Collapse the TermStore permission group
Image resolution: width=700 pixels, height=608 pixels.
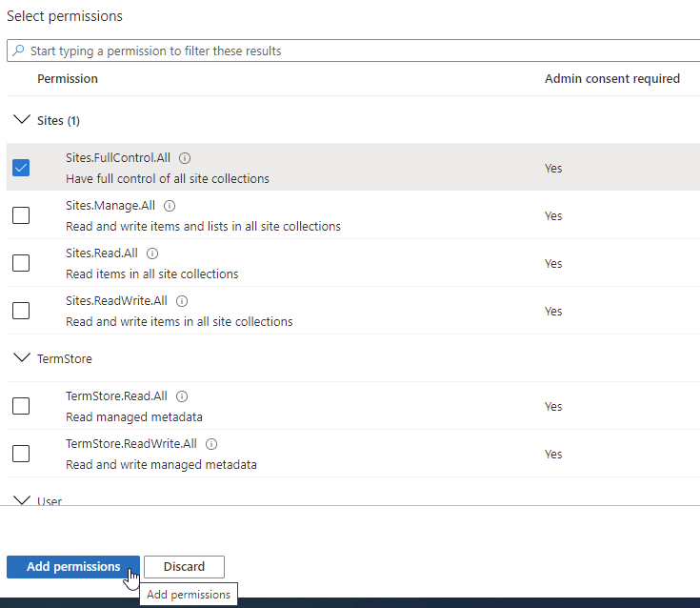coord(21,358)
